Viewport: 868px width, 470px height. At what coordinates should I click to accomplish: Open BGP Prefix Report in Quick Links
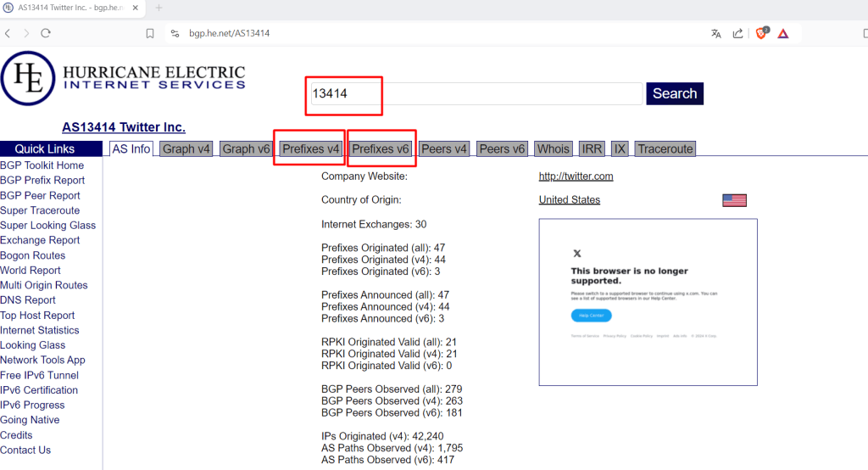tap(42, 180)
